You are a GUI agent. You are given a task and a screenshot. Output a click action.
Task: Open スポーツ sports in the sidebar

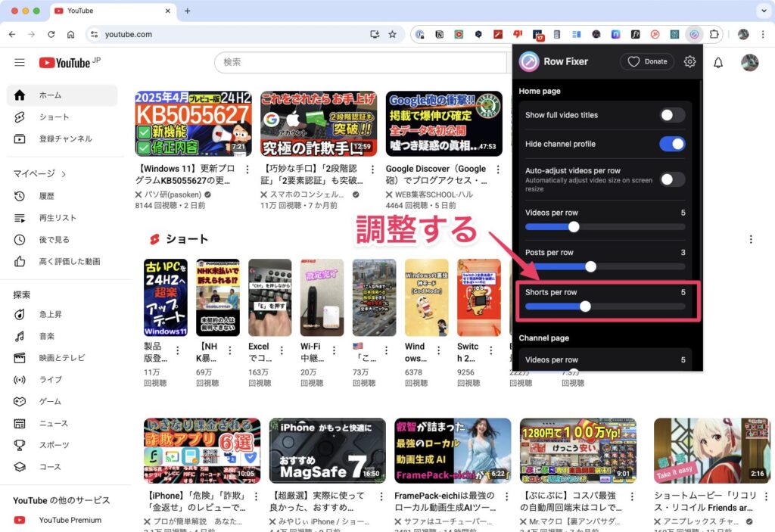pos(62,445)
